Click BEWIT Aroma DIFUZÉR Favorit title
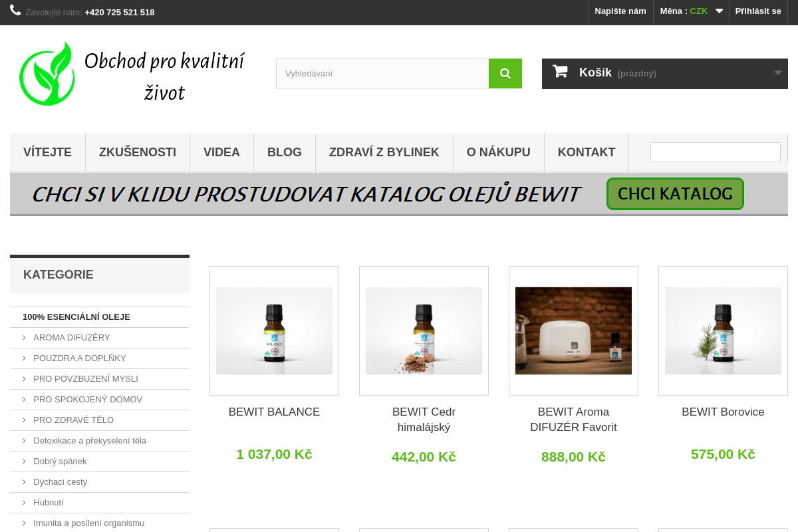The width and height of the screenshot is (798, 532). pyautogui.click(x=573, y=420)
